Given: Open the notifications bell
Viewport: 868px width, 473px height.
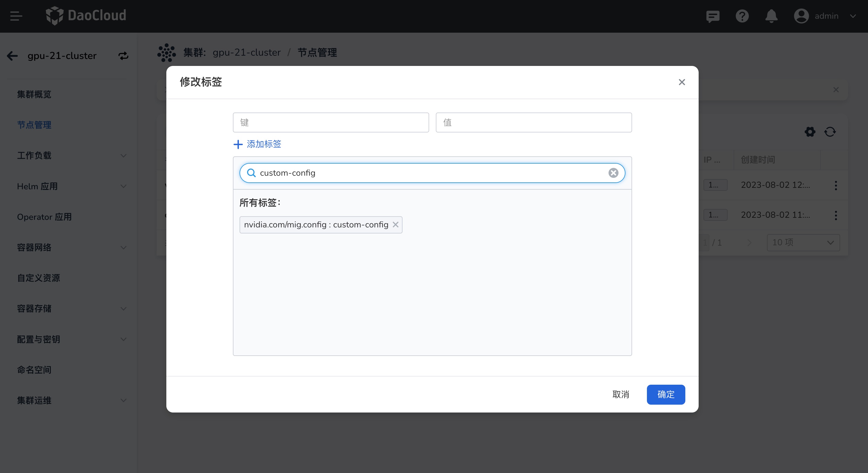Looking at the screenshot, I should pyautogui.click(x=771, y=16).
